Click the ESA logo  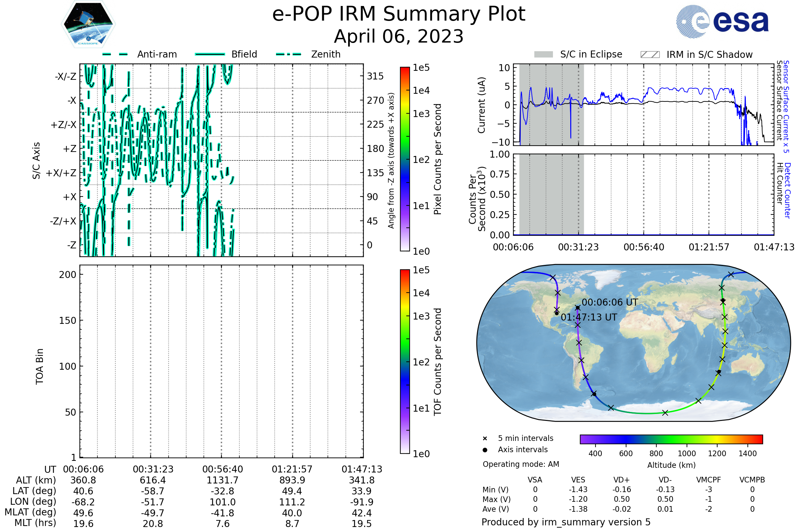[723, 21]
